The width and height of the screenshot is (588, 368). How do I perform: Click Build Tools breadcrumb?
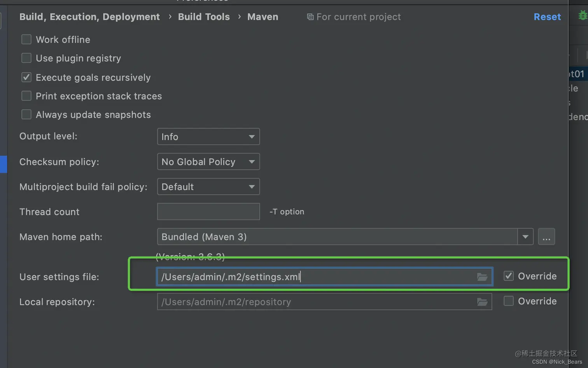point(204,17)
